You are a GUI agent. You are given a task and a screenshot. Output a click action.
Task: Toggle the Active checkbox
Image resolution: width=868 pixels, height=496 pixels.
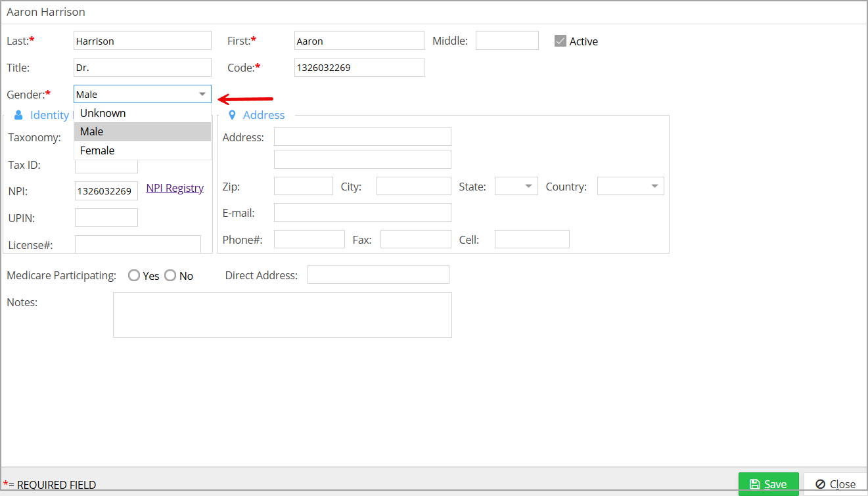coord(560,41)
